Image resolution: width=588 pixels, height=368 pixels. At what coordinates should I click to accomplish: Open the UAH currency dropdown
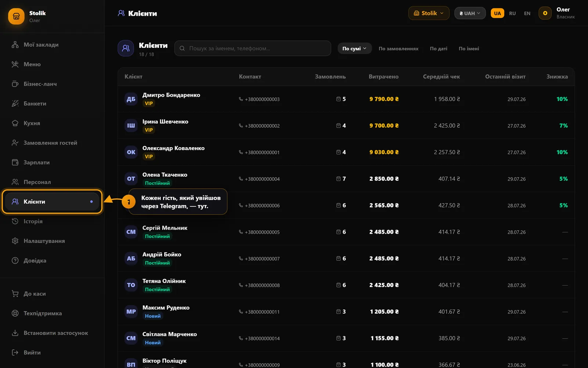pyautogui.click(x=470, y=13)
